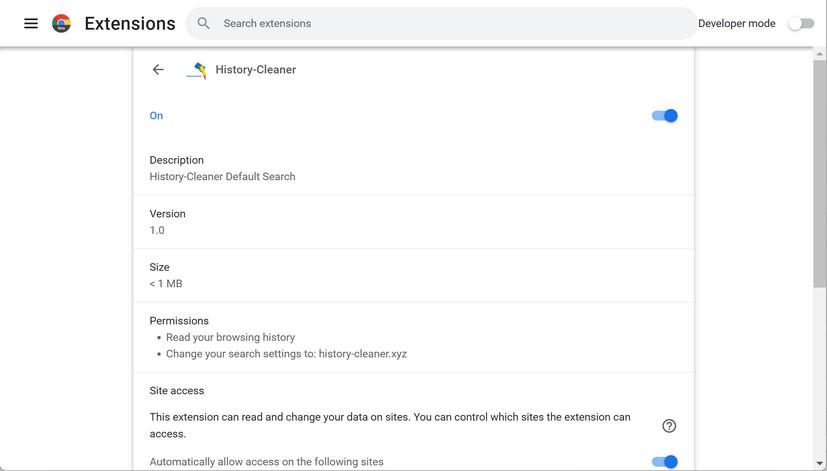
Task: Click the Chrome logo beside Extensions
Action: click(x=61, y=23)
